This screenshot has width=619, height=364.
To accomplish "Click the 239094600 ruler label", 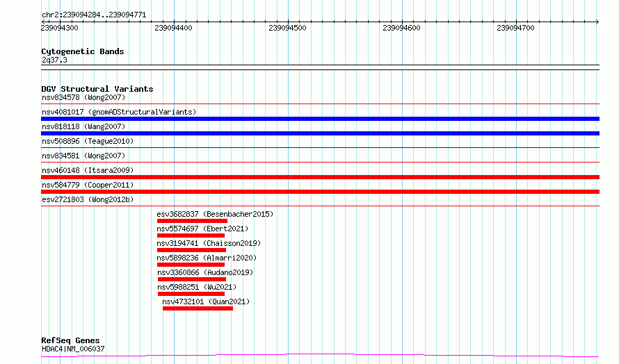I will [401, 28].
